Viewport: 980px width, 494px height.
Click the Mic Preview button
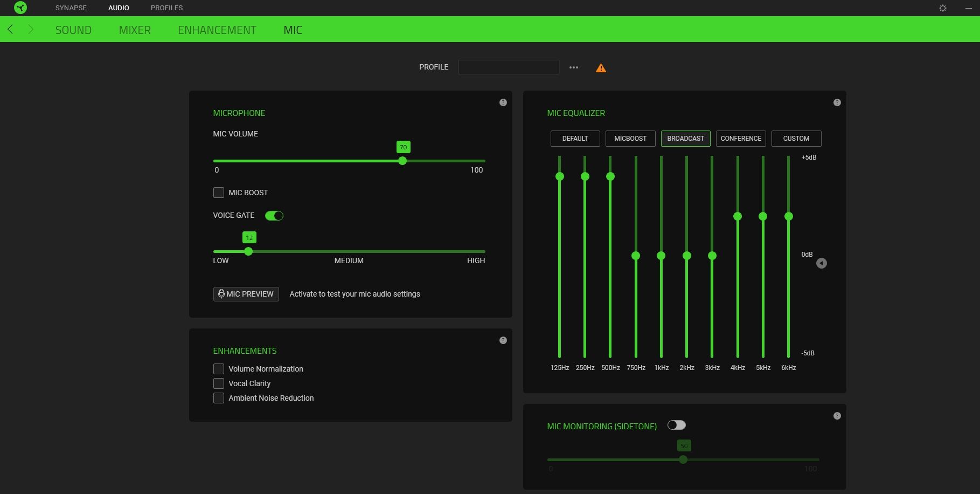(x=246, y=294)
